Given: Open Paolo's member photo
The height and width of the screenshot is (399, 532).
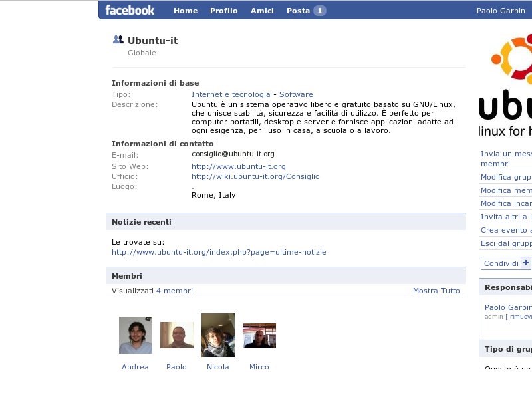Looking at the screenshot, I should pos(177,335).
